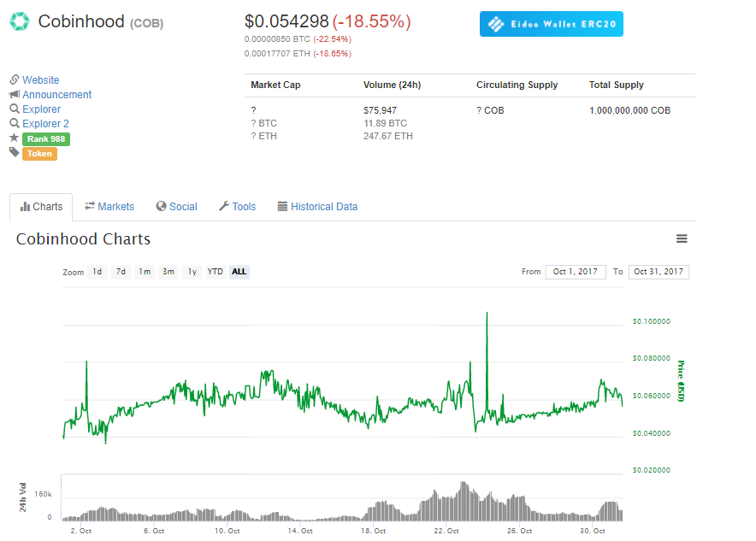The width and height of the screenshot is (756, 541).
Task: Click the Cobinhood Charts heading
Action: (84, 239)
